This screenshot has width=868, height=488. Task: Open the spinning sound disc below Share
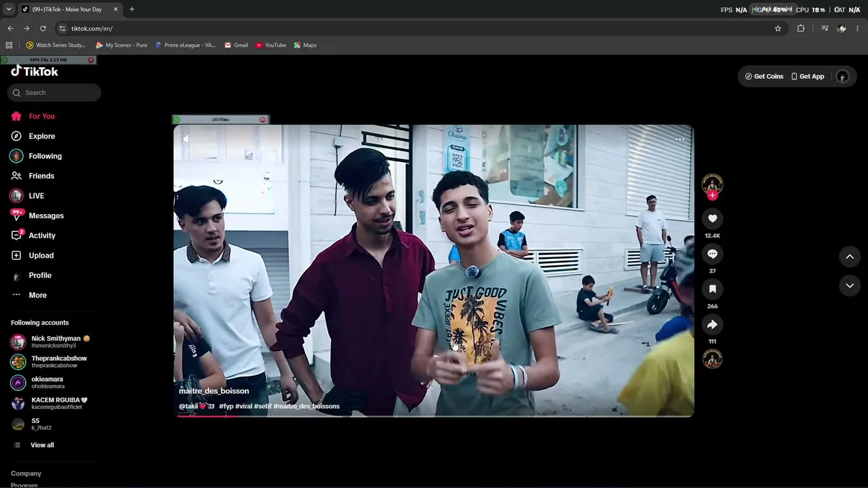coord(712,359)
